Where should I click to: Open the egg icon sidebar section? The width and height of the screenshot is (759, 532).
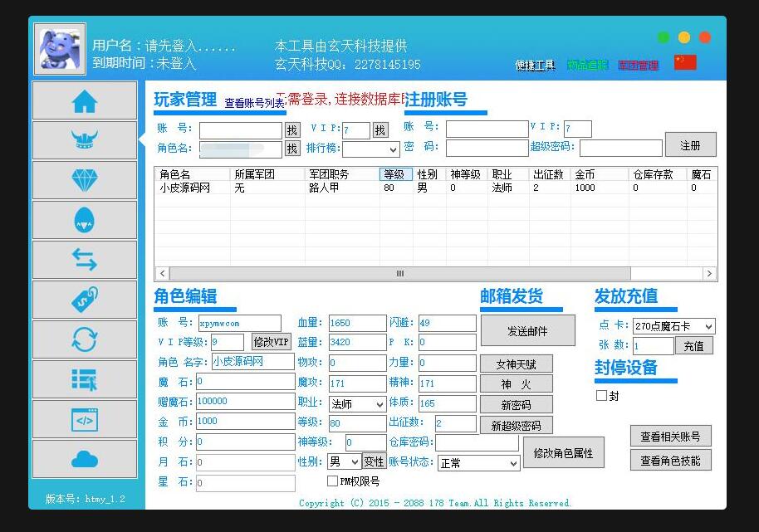coord(84,220)
